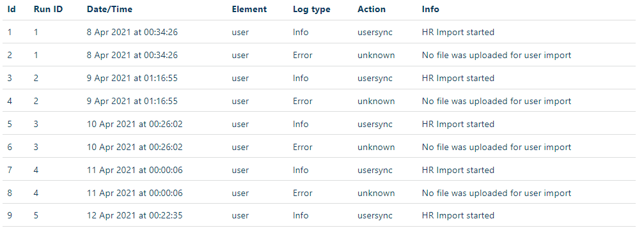Click the Id value 7
The height and width of the screenshot is (235, 644).
pos(10,170)
